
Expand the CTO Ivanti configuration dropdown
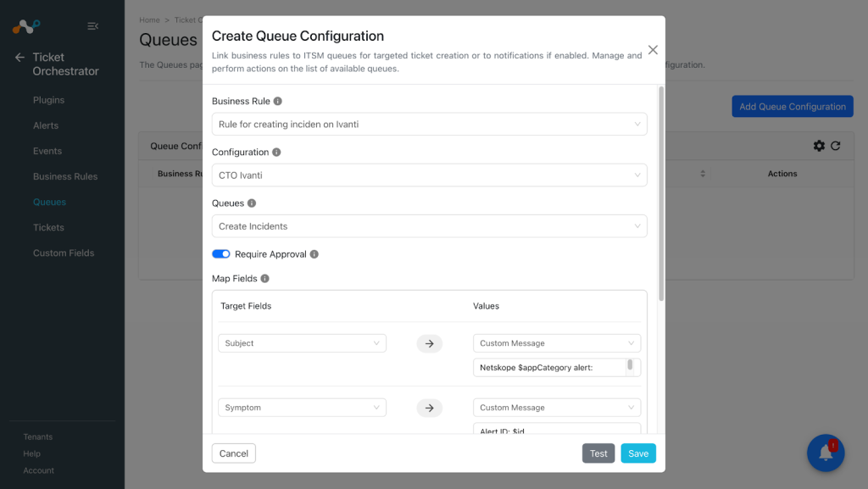click(x=430, y=175)
